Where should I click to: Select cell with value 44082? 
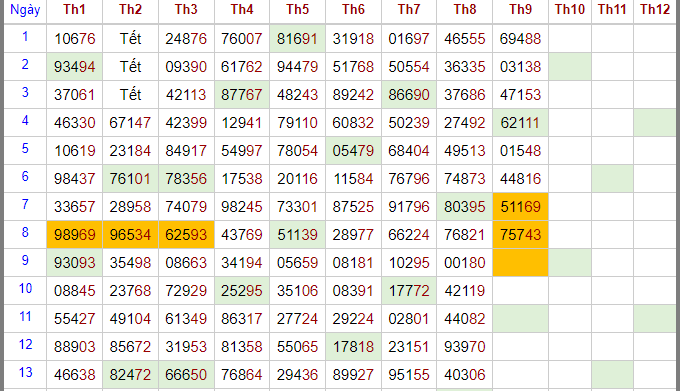[x=464, y=319]
